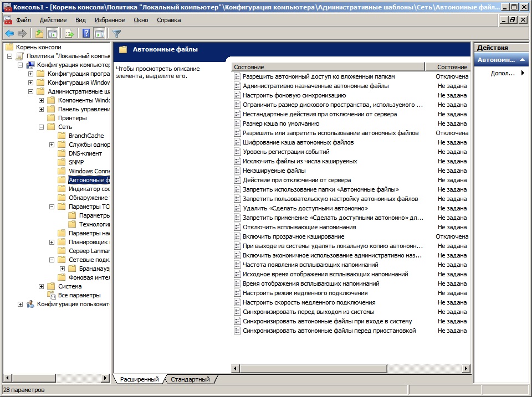Click the policy icon beside Отключить всплывающие напоминания
The image size is (532, 397).
coord(237,227)
